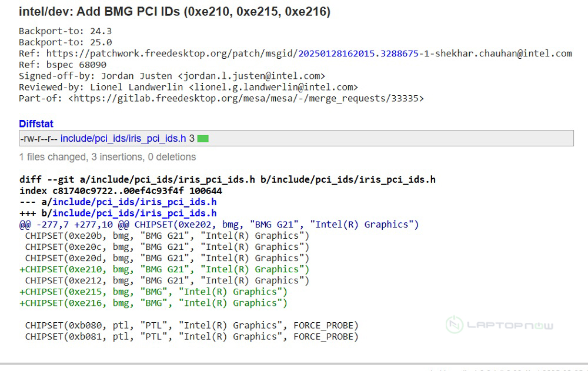Click the Part-of merge request URL line

[221, 98]
